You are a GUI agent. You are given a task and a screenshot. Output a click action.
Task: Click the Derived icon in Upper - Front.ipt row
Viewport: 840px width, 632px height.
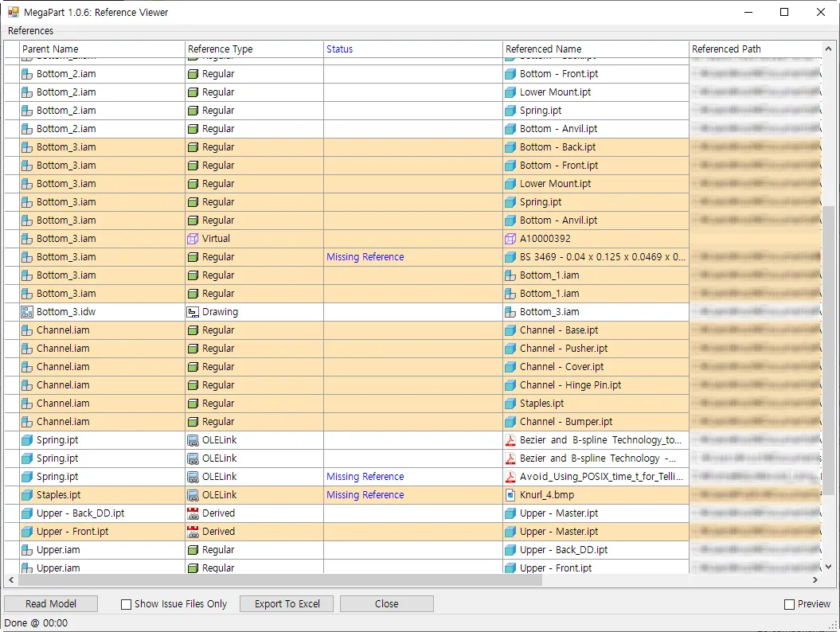[193, 531]
